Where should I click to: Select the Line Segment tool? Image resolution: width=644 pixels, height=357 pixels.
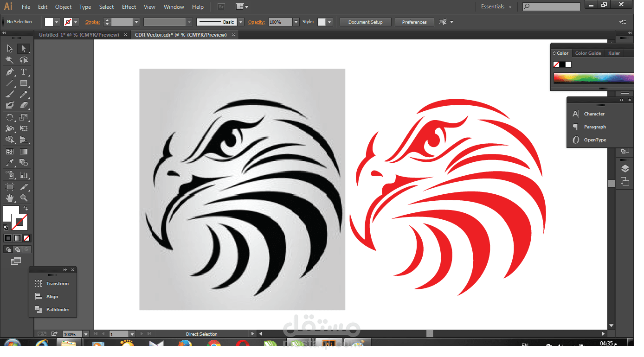click(10, 83)
